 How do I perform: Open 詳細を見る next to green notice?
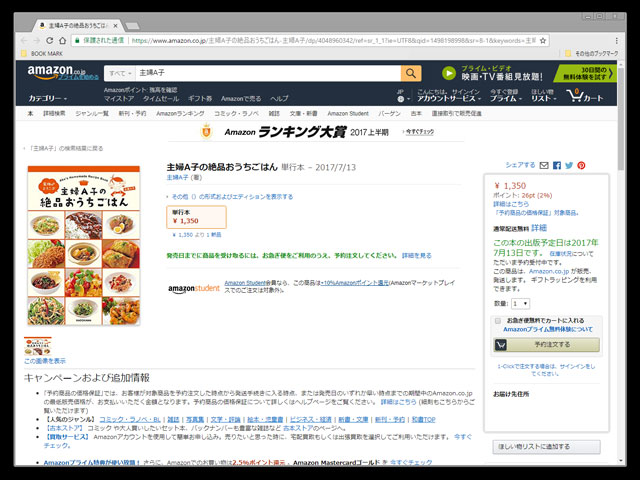[x=416, y=256]
